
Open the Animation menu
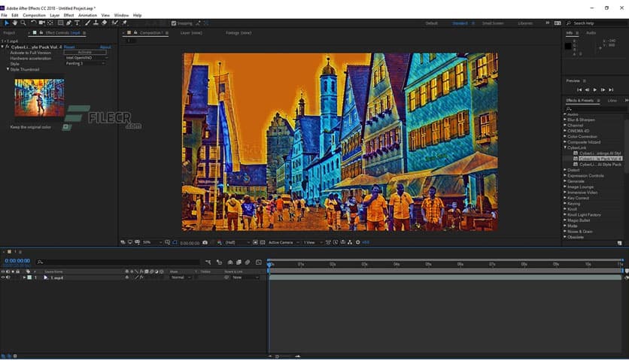(x=87, y=15)
